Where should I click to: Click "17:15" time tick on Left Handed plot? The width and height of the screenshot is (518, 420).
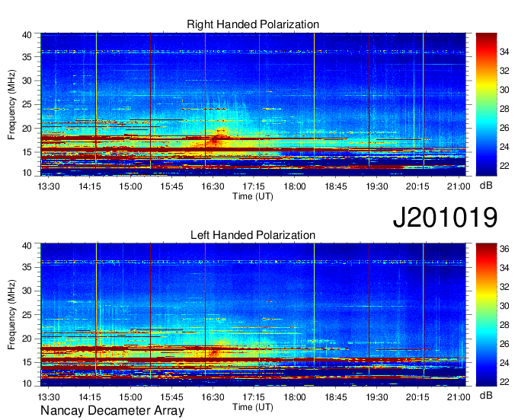coord(254,397)
